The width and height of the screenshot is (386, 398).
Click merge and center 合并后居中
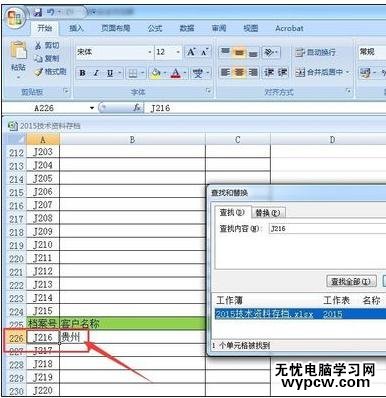tap(319, 72)
